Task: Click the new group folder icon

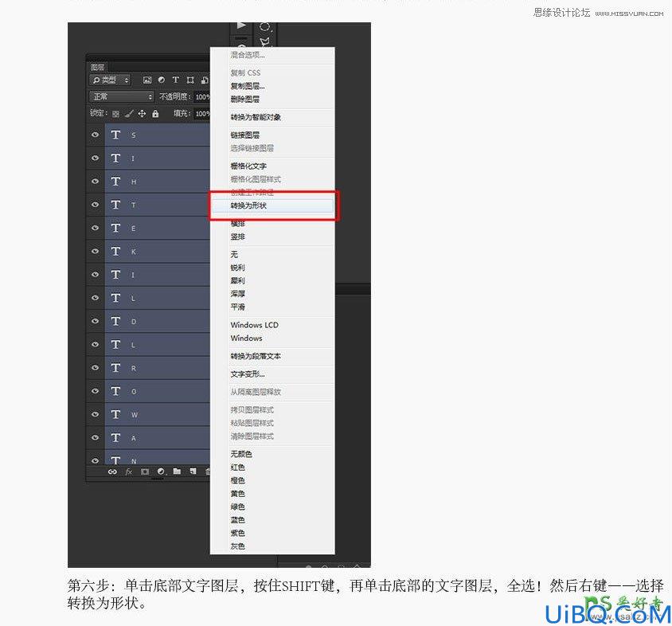Action: [x=177, y=471]
